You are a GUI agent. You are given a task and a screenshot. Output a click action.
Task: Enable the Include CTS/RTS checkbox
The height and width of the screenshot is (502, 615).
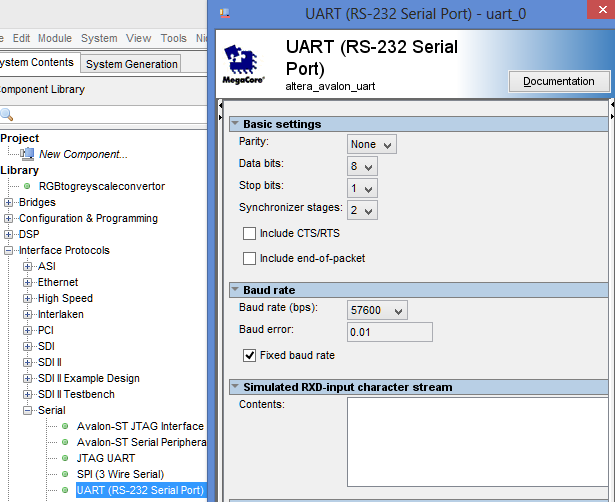249,233
